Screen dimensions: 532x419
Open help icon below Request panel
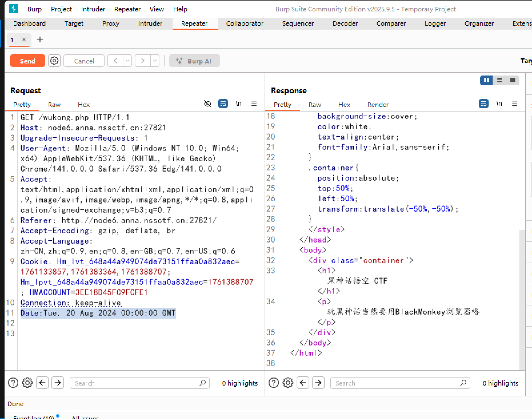point(13,383)
